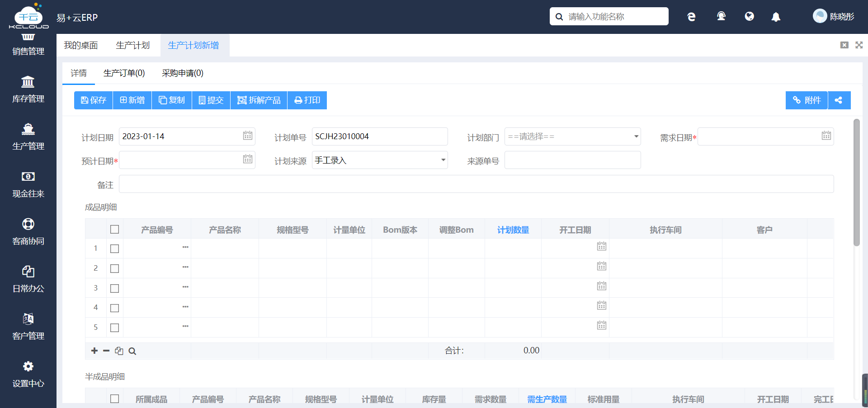Click the browser 'e' icon in header
868x408 pixels.
691,17
